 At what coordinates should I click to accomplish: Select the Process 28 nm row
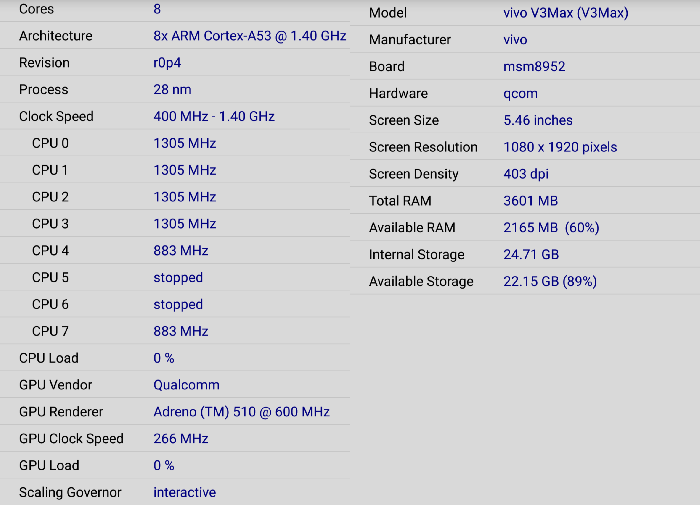[175, 89]
